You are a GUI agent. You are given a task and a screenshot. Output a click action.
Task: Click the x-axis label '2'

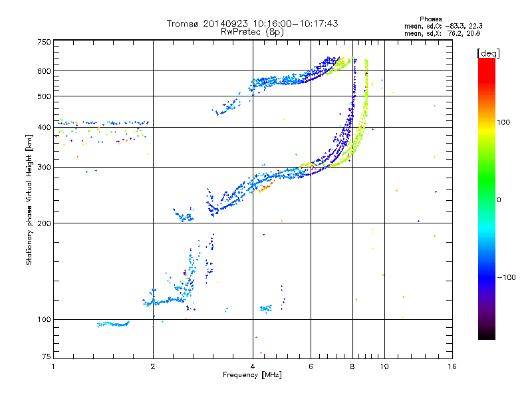pos(153,366)
